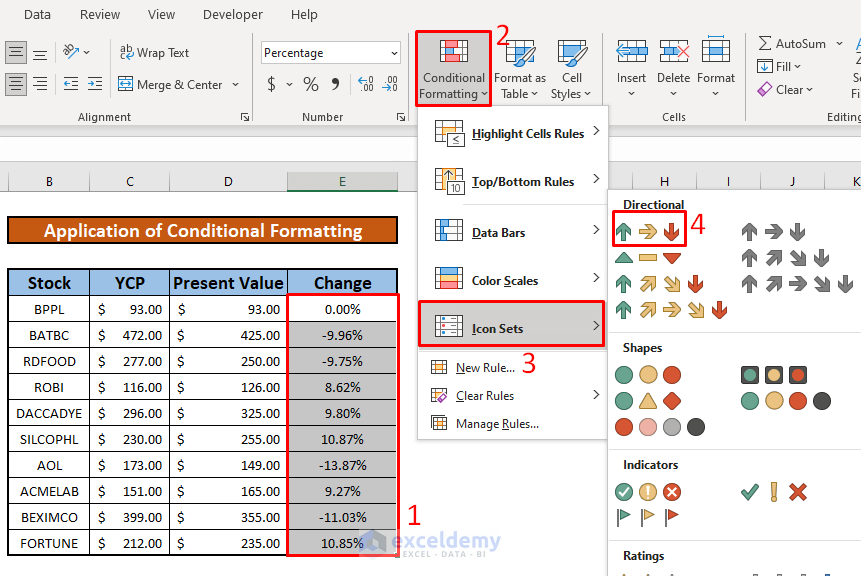861x576 pixels.
Task: Click Decrease Decimal icon
Action: [390, 84]
